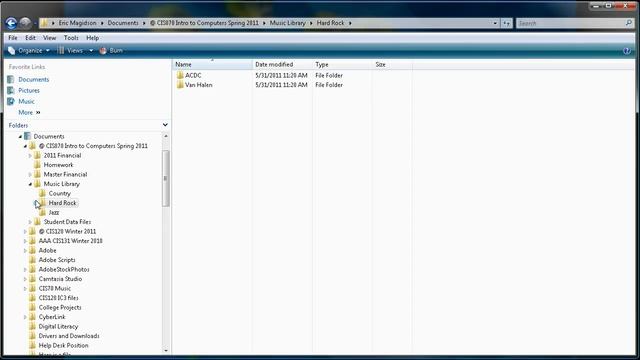Screen dimensions: 640x360
Task: Select the CIS78 Music tree item
Action: (55, 289)
